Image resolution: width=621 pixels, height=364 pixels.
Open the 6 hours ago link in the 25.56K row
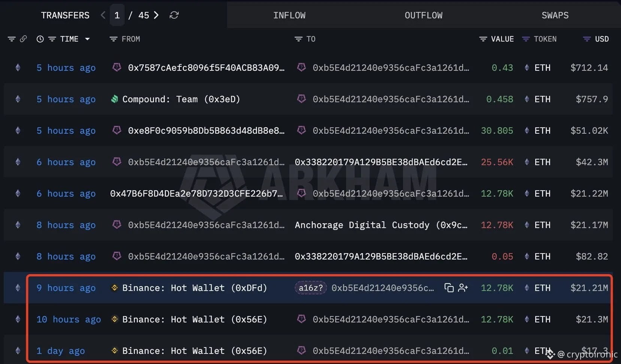(x=66, y=162)
